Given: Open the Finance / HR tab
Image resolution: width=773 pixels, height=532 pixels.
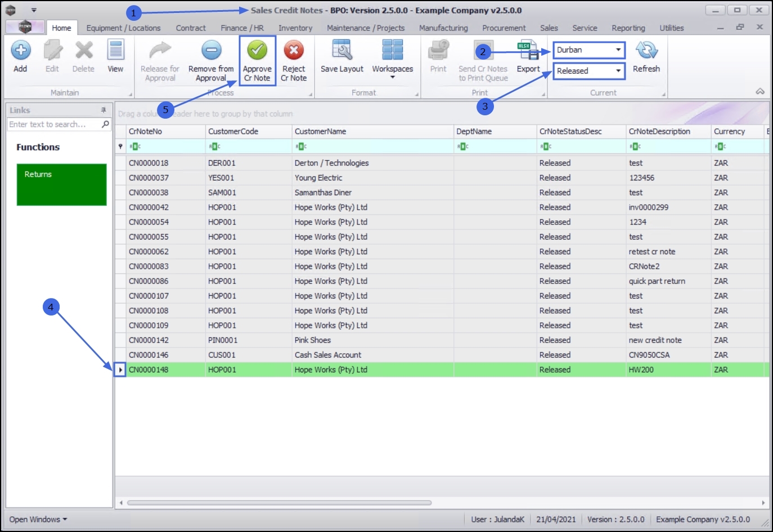Looking at the screenshot, I should point(242,28).
